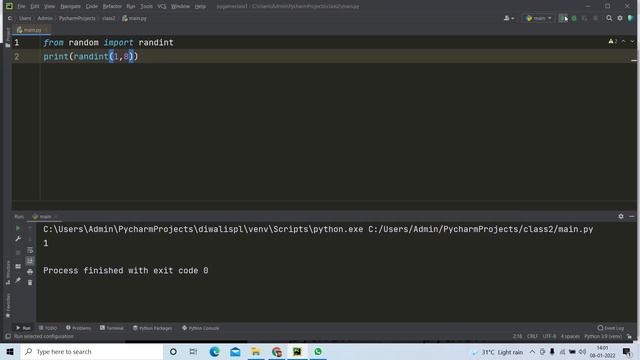Pin the Run tab using pin icon
The width and height of the screenshot is (640, 360).
18,280
